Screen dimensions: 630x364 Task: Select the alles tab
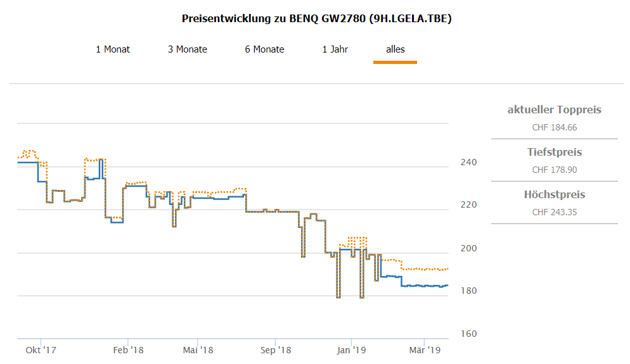click(x=395, y=49)
